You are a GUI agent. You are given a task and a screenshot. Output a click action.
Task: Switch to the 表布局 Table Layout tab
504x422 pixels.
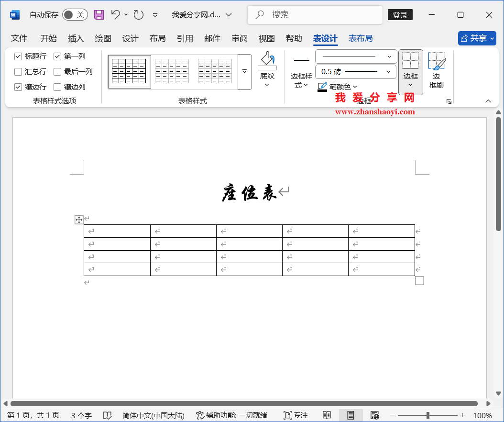pyautogui.click(x=361, y=39)
